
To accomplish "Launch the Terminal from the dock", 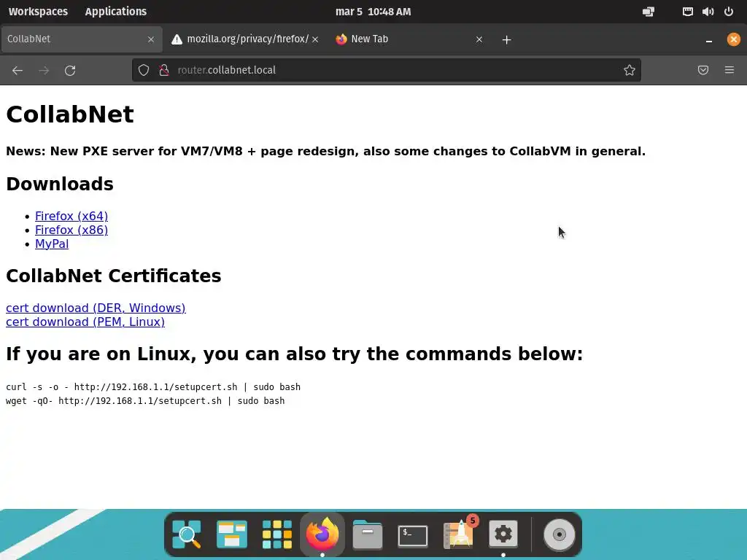I will (x=413, y=536).
